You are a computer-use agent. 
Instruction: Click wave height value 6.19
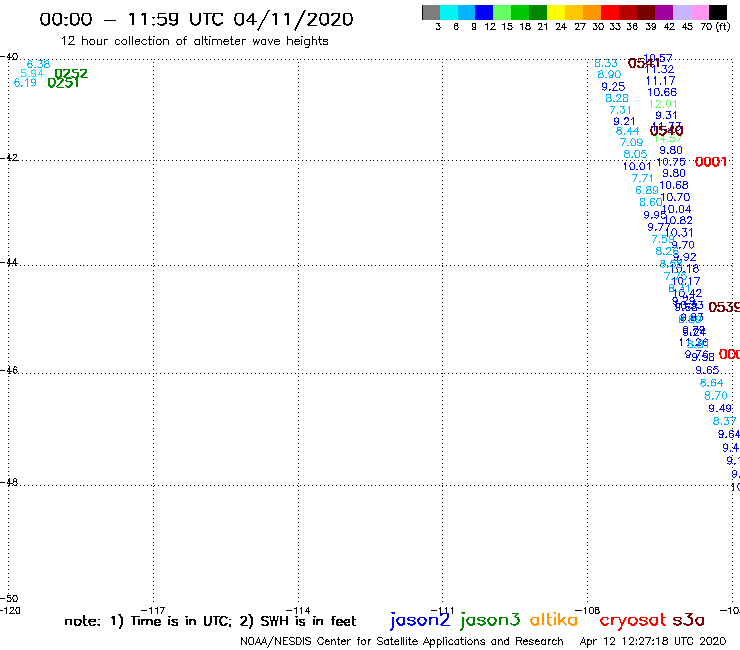click(x=25, y=83)
